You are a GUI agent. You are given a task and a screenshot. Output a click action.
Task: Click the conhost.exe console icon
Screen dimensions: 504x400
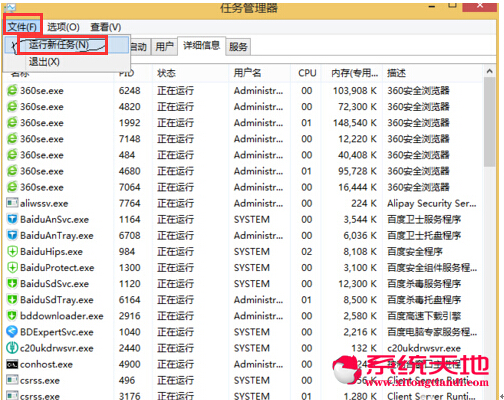12,364
